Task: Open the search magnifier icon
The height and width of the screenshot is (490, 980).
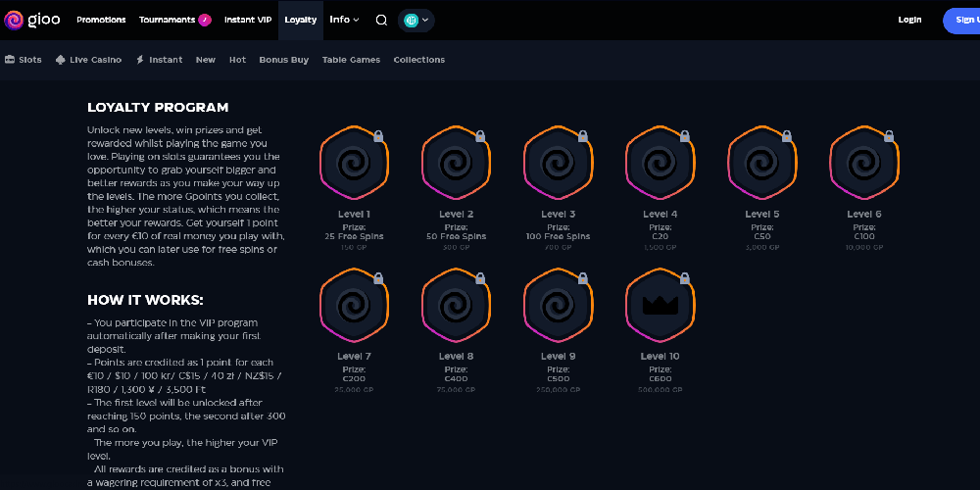Action: pos(381,20)
